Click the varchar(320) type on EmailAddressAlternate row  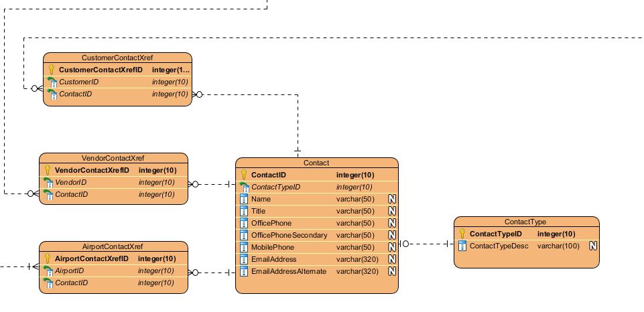(357, 271)
